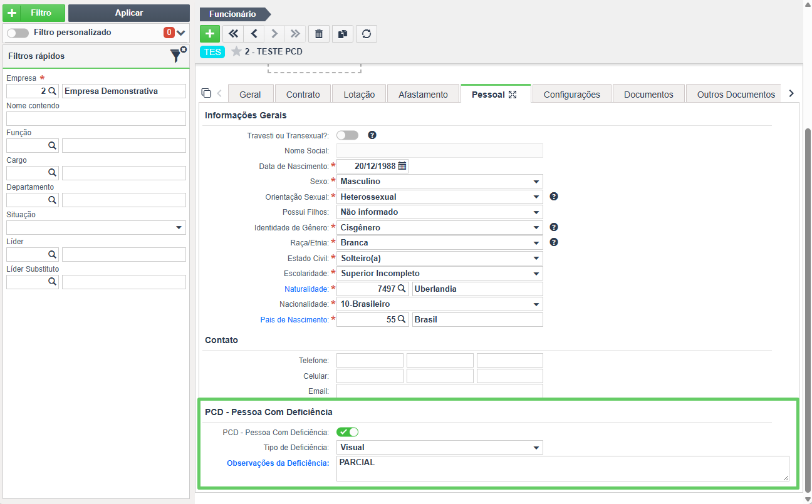Click the Email input field

click(x=440, y=391)
